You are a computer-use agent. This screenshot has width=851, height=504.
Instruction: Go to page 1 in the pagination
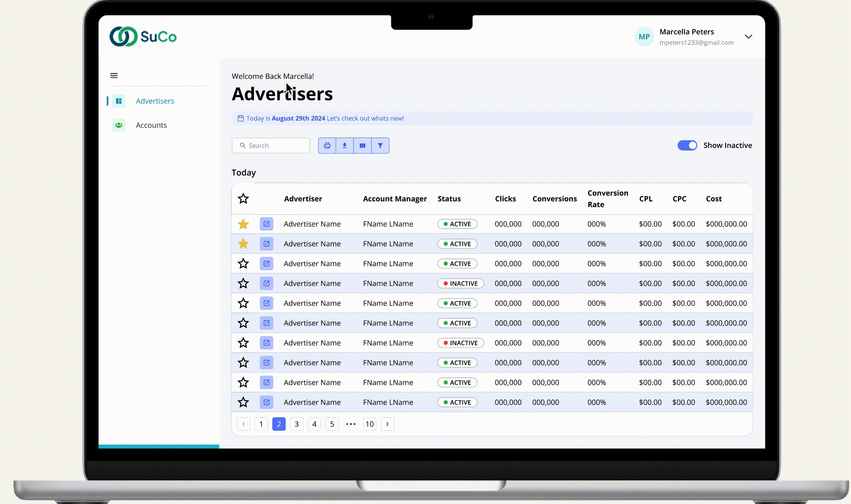pos(261,424)
